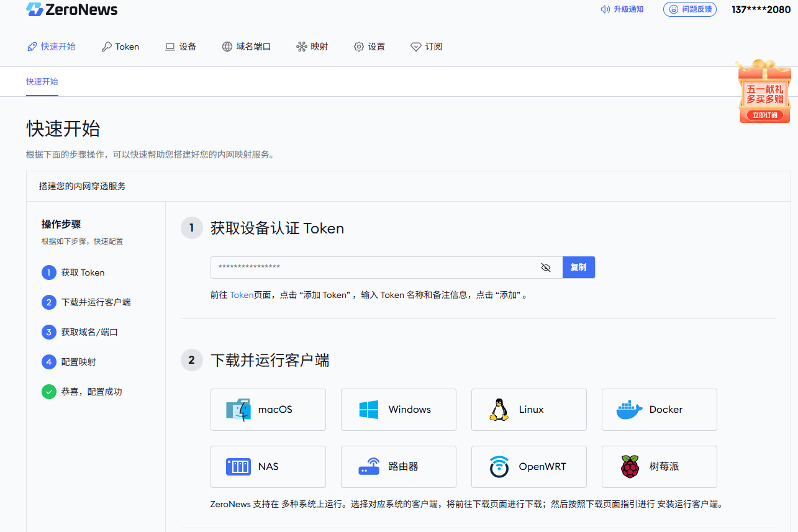
Task: Click the Docker whale icon
Action: 630,410
